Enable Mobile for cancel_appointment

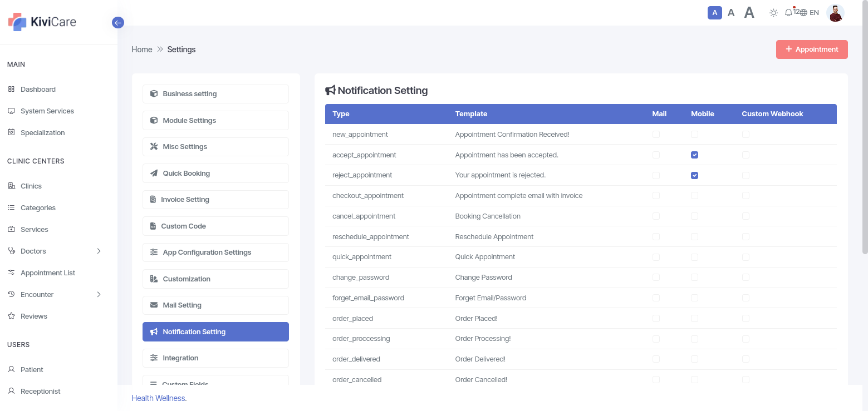[x=694, y=216]
